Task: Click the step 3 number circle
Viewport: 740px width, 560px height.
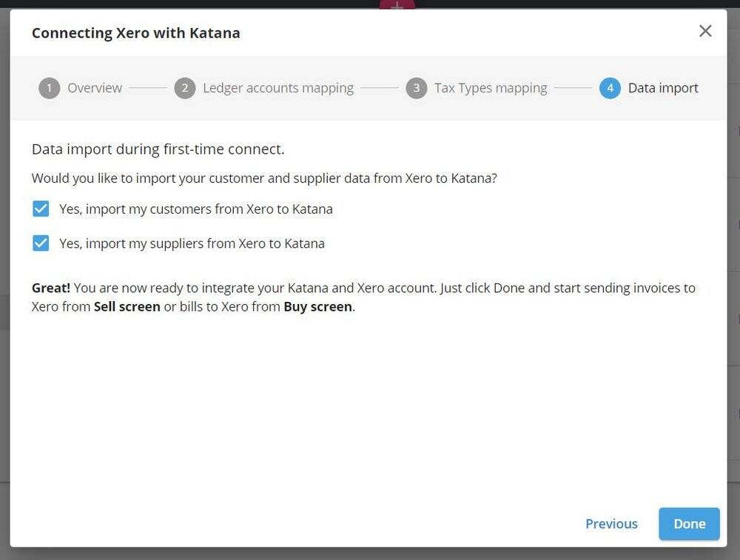Action: pos(416,88)
